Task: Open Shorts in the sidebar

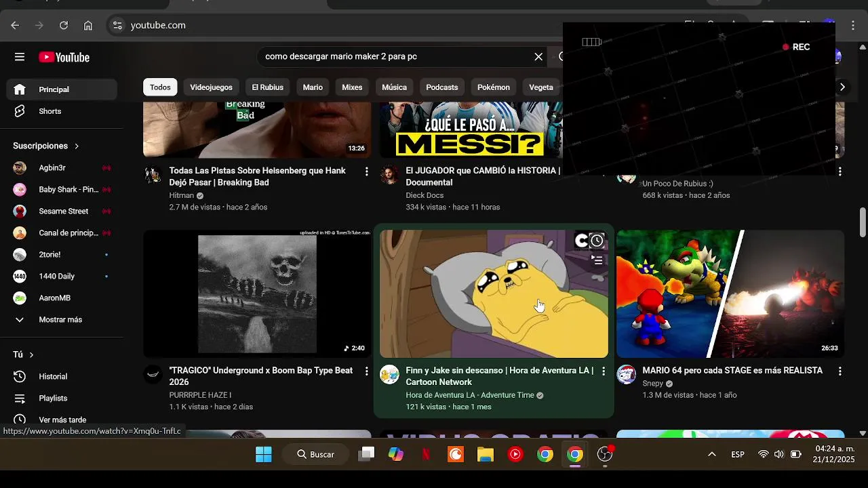Action: tap(62, 111)
